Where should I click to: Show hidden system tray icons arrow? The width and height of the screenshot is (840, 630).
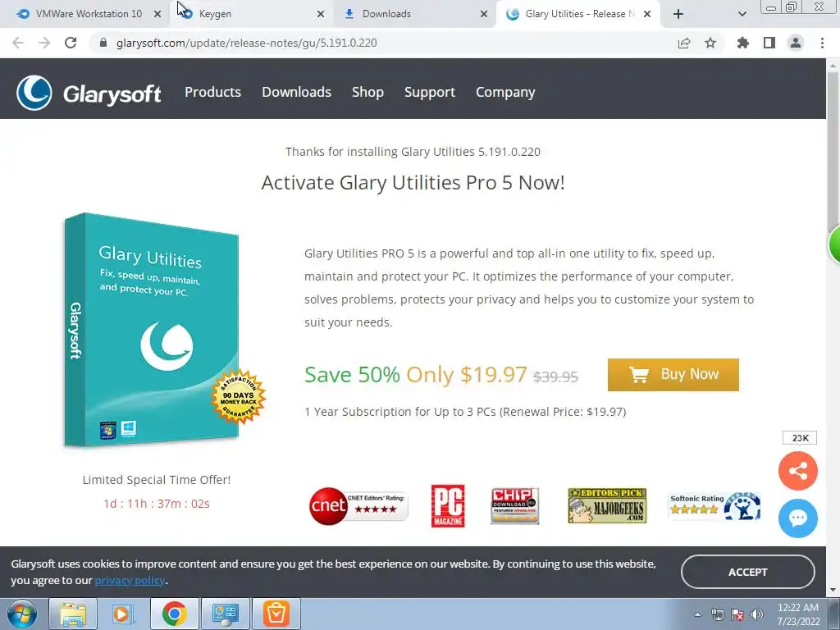pyautogui.click(x=697, y=614)
